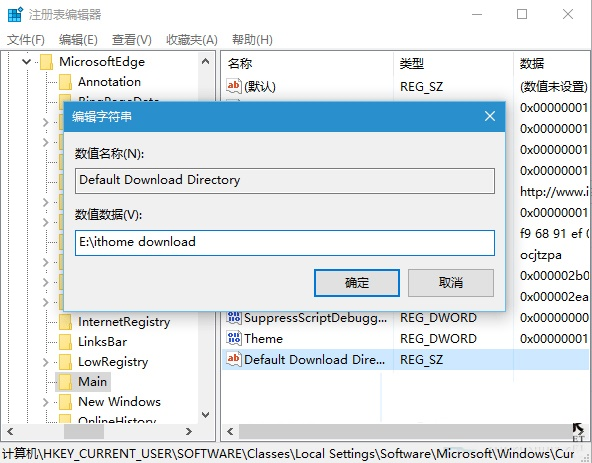Screen dimensions: 592x463
Task: Collapse the MicrosoftEdge tree node
Action: pyautogui.click(x=26, y=62)
